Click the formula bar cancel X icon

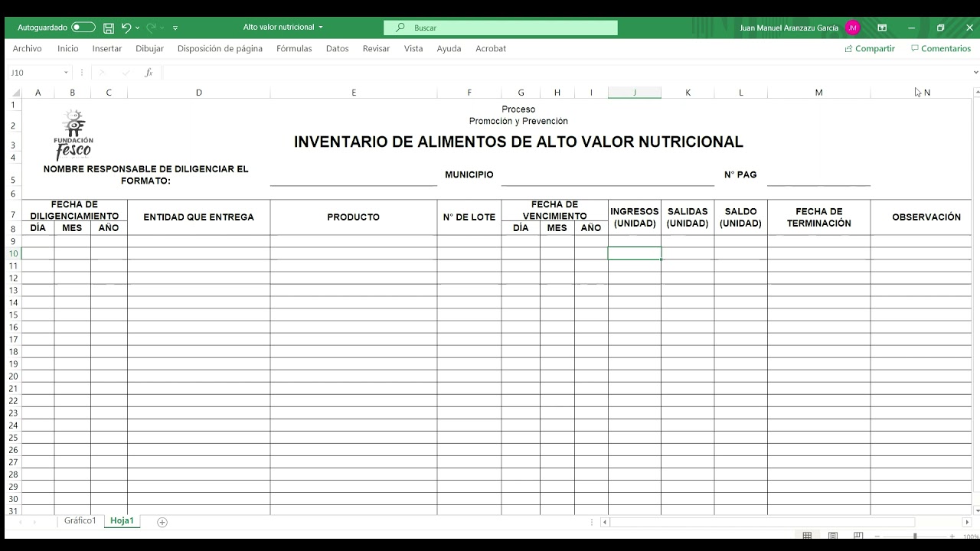click(x=102, y=73)
